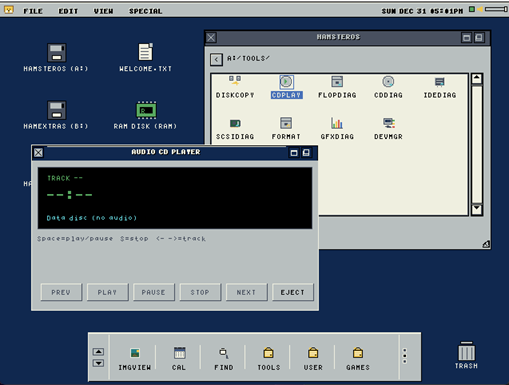
Task: Collapse the HamsterOS window
Action: 479,37
